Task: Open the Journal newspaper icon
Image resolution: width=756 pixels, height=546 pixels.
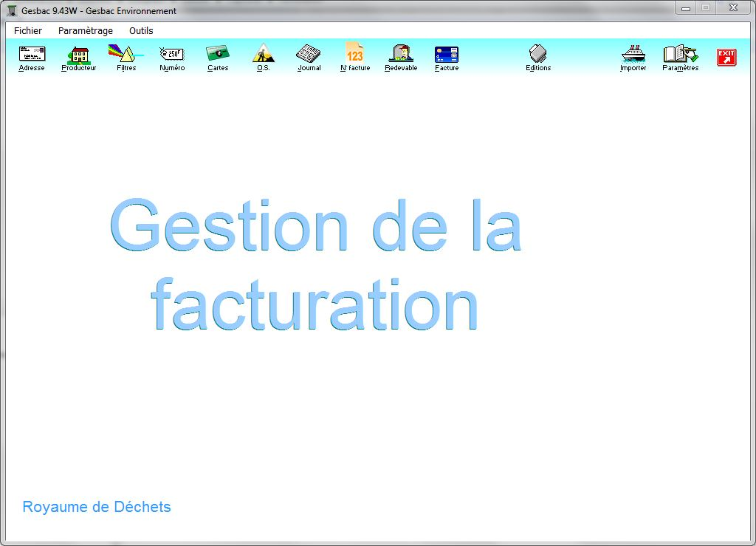Action: 309,54
